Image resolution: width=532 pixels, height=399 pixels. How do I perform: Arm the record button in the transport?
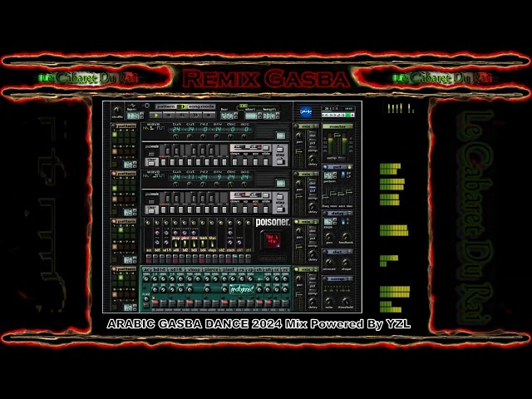point(209,116)
